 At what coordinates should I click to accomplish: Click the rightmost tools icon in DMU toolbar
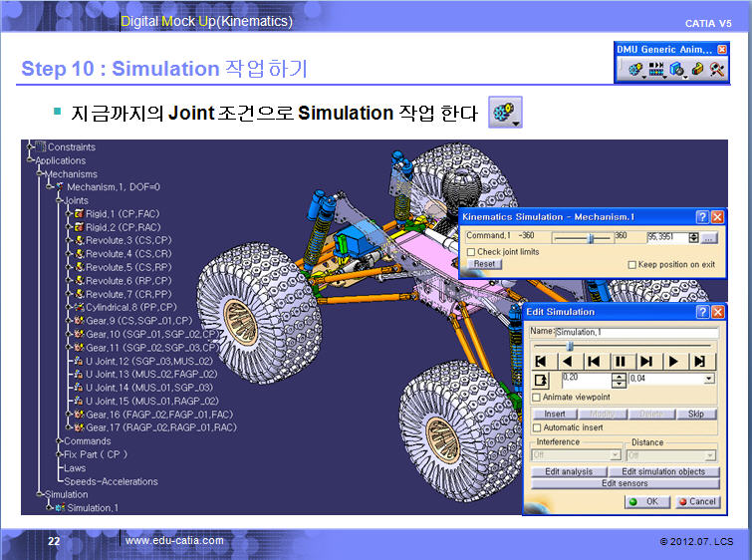pos(716,69)
